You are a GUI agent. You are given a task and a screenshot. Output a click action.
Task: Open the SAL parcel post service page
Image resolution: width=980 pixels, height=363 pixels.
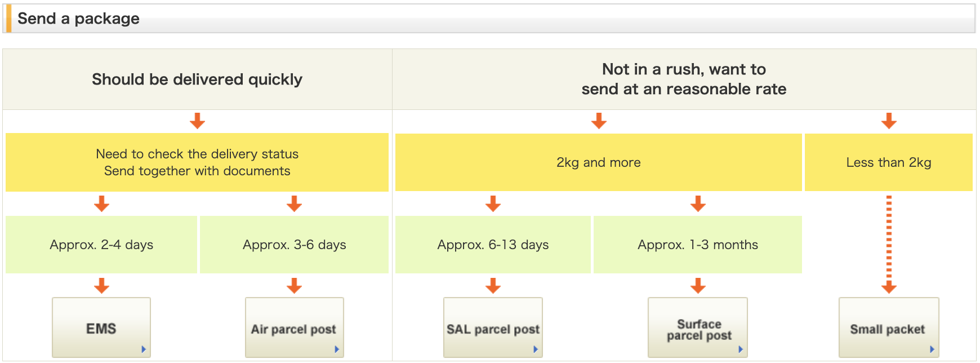coord(493,327)
